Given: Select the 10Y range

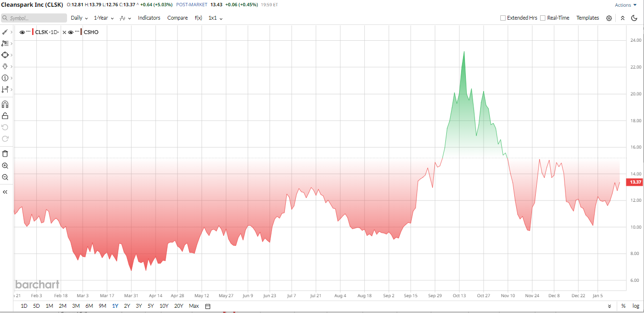Looking at the screenshot, I should tap(164, 306).
